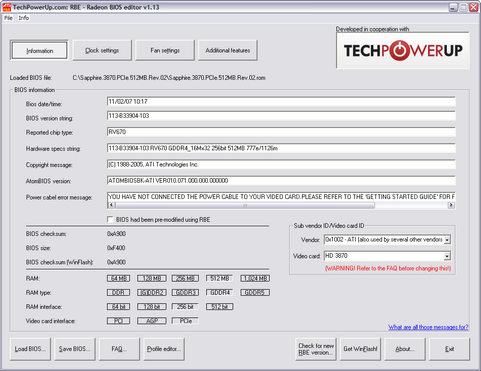Click right arrow of error message scrollbar
This screenshot has width=481, height=371.
451,205
